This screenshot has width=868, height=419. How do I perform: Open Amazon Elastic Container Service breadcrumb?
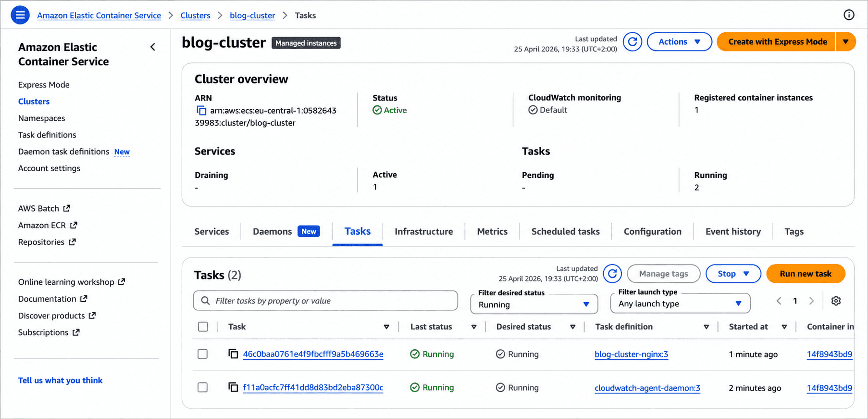coord(99,15)
